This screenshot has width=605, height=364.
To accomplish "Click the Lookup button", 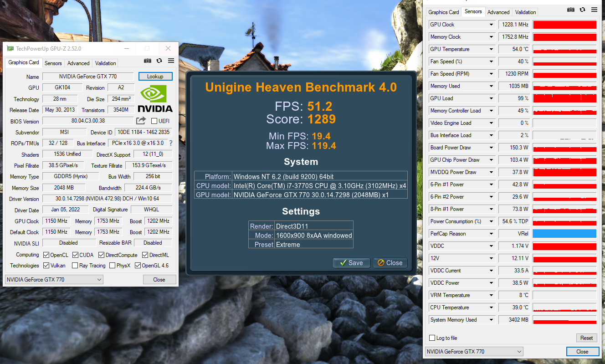I will pos(155,77).
